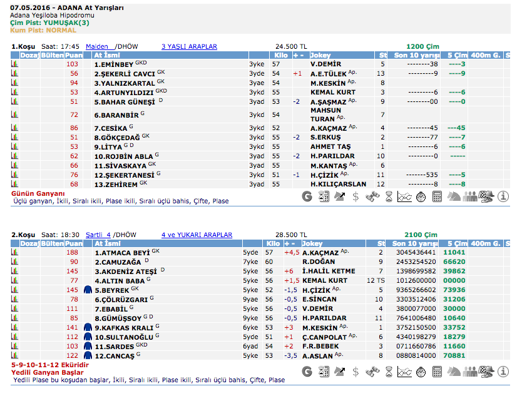Click the stopwatch icon in race 1 toolbar
The image size is (532, 396).
point(421,196)
